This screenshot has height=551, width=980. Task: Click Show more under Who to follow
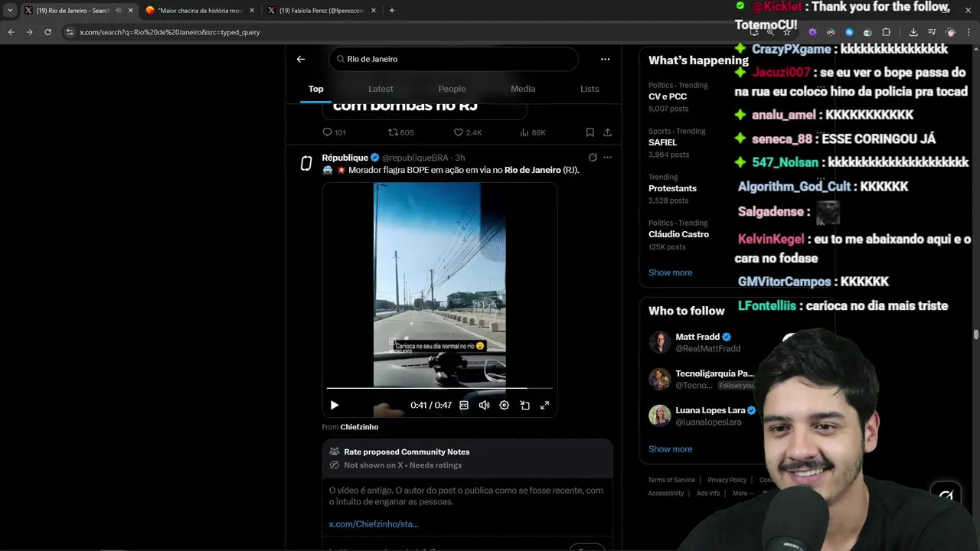(670, 449)
